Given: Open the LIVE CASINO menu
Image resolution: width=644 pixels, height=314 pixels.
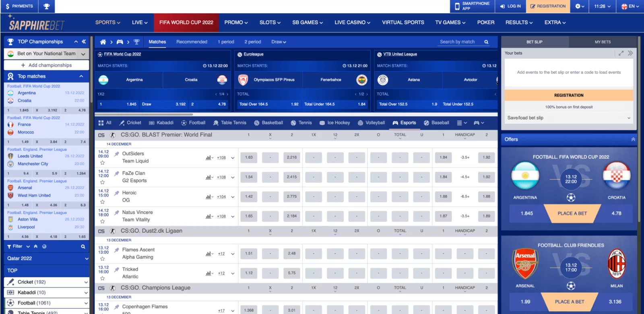Looking at the screenshot, I should pos(352,23).
